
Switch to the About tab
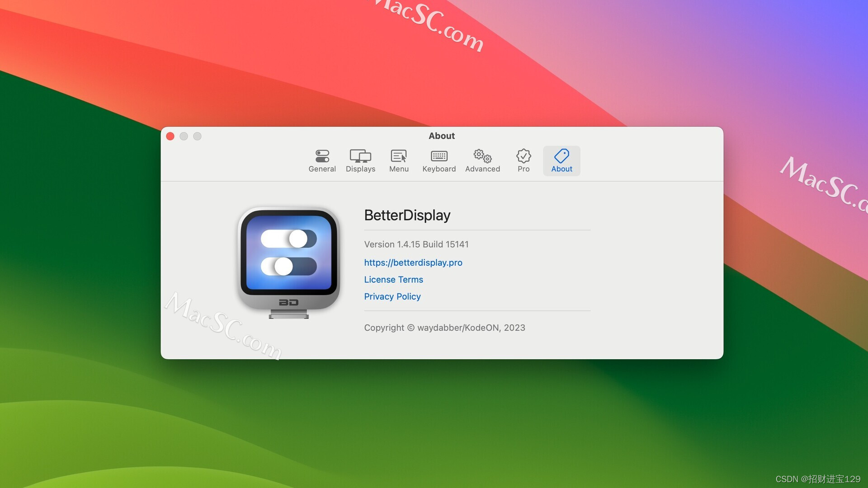point(561,161)
